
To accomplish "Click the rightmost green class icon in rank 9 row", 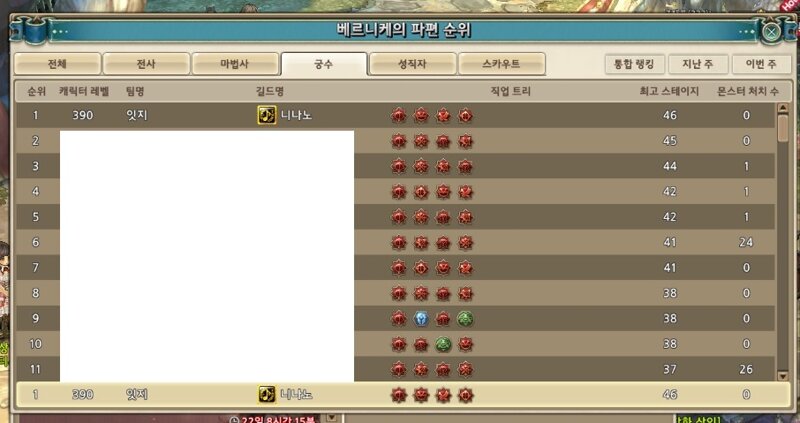I will [x=465, y=319].
